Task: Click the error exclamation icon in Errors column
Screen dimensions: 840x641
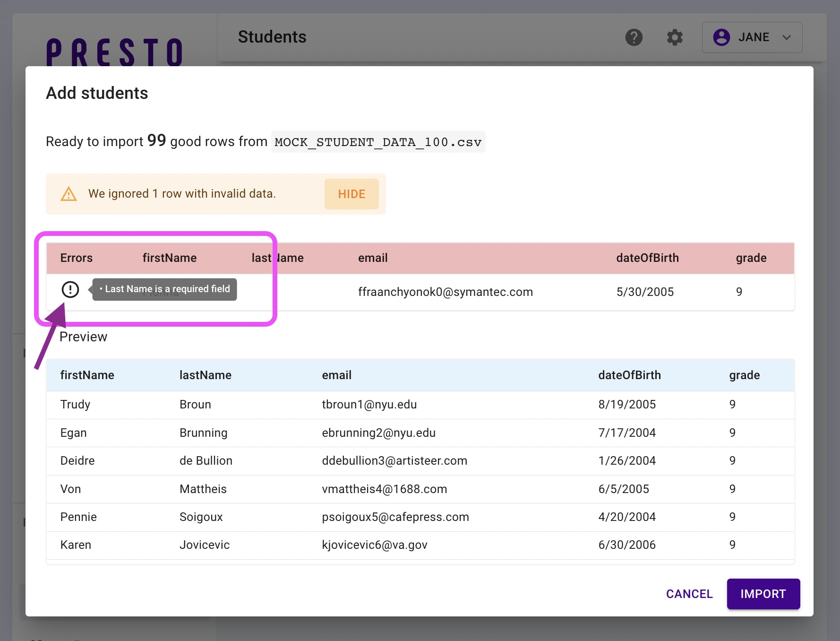Action: click(70, 289)
